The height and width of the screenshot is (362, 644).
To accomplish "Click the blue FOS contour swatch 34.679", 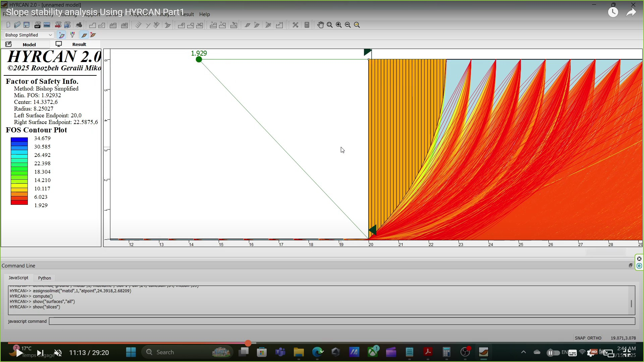I will tap(19, 139).
